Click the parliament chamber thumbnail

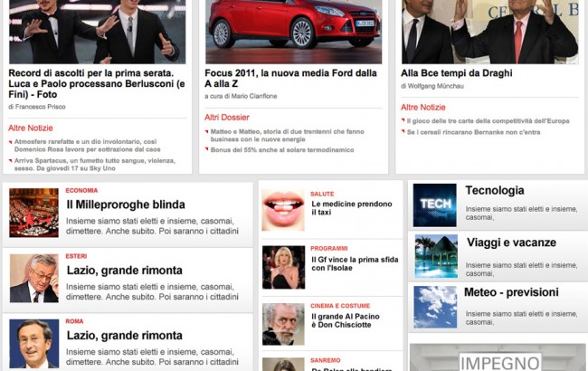(33, 213)
